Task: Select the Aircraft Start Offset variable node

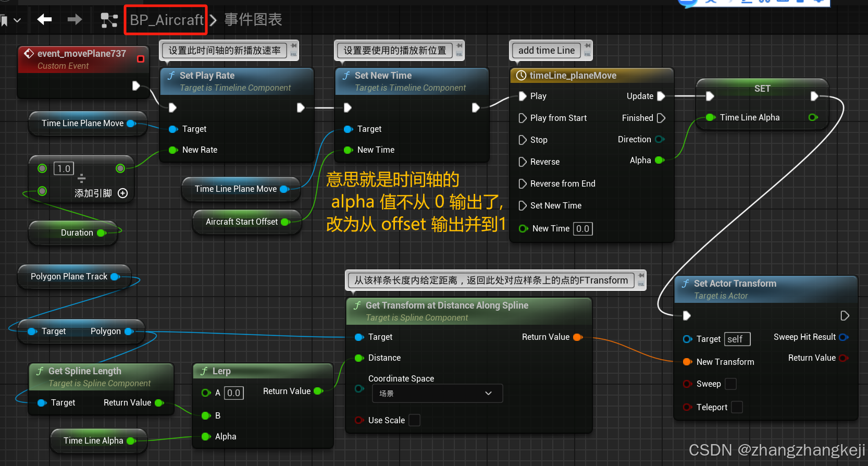Action: pyautogui.click(x=247, y=222)
